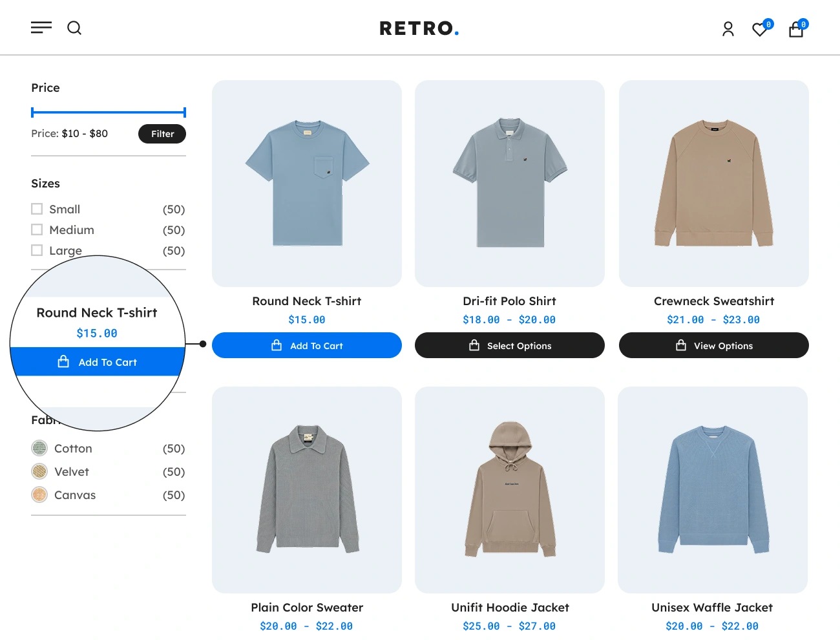This screenshot has width=840, height=640.
Task: Open the Crewneck Sweatshirt product image
Action: tap(714, 184)
